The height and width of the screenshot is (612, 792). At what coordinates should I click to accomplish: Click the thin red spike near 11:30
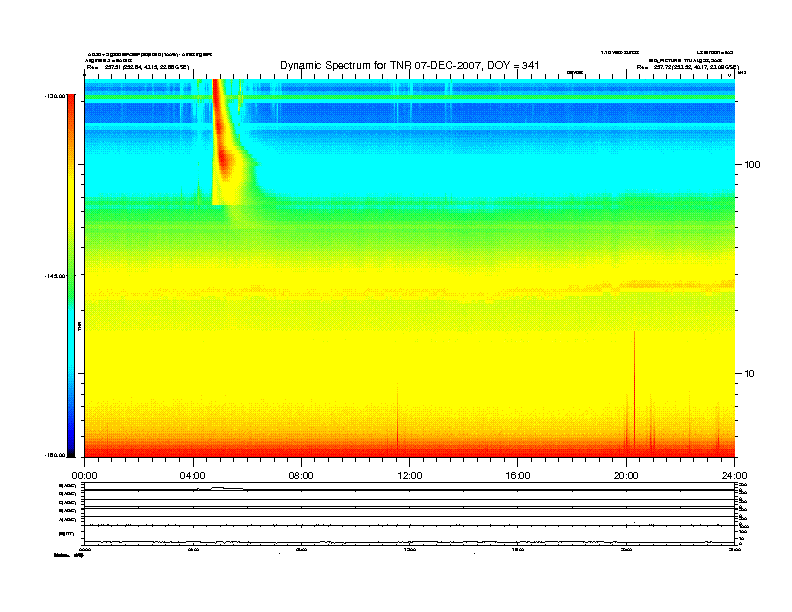pyautogui.click(x=397, y=417)
